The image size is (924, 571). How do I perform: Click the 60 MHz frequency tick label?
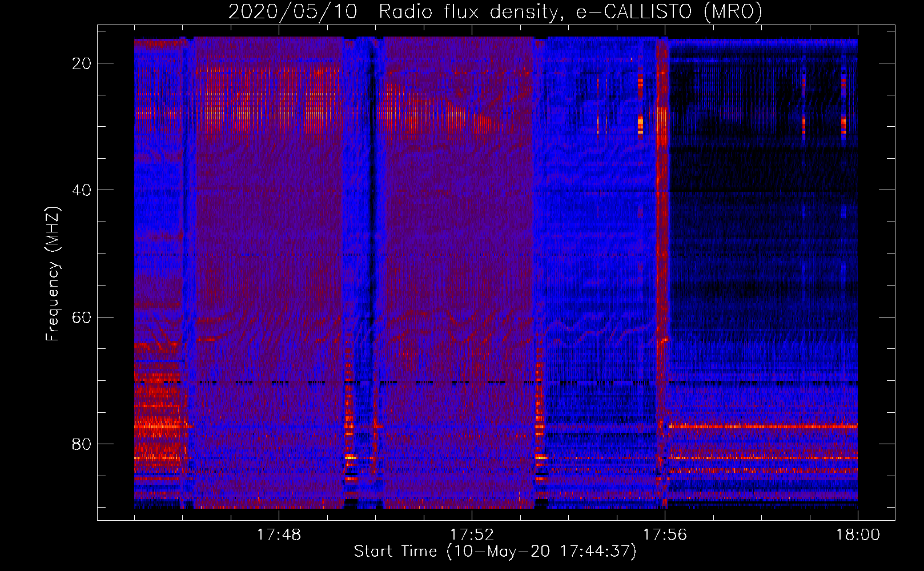(x=82, y=317)
